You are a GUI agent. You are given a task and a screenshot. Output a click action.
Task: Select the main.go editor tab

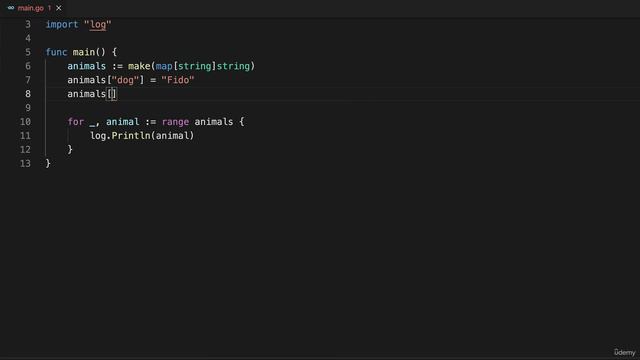(x=34, y=8)
